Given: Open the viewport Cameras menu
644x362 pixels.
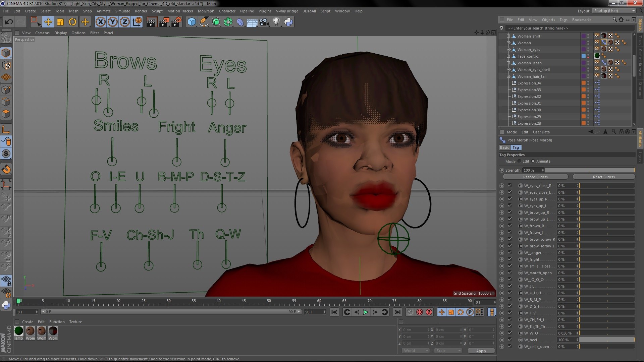Looking at the screenshot, I should tap(42, 33).
